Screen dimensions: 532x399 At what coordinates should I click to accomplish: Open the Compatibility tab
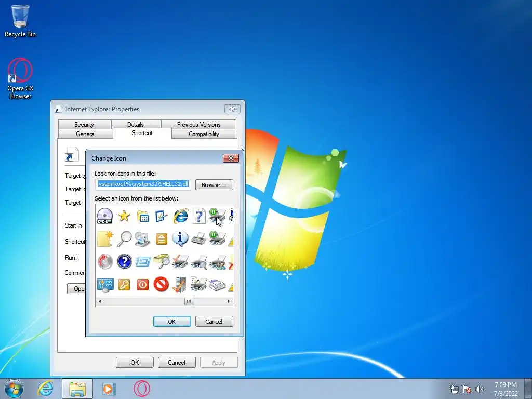pyautogui.click(x=204, y=134)
